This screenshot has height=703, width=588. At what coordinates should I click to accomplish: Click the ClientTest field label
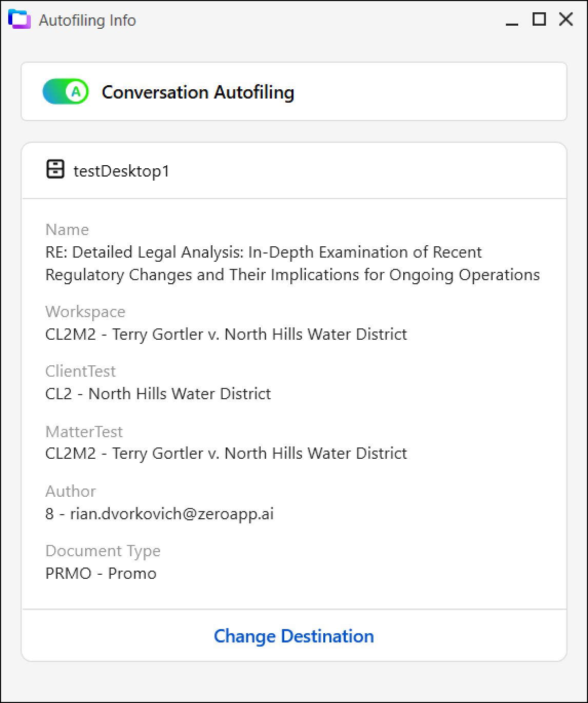(x=81, y=371)
